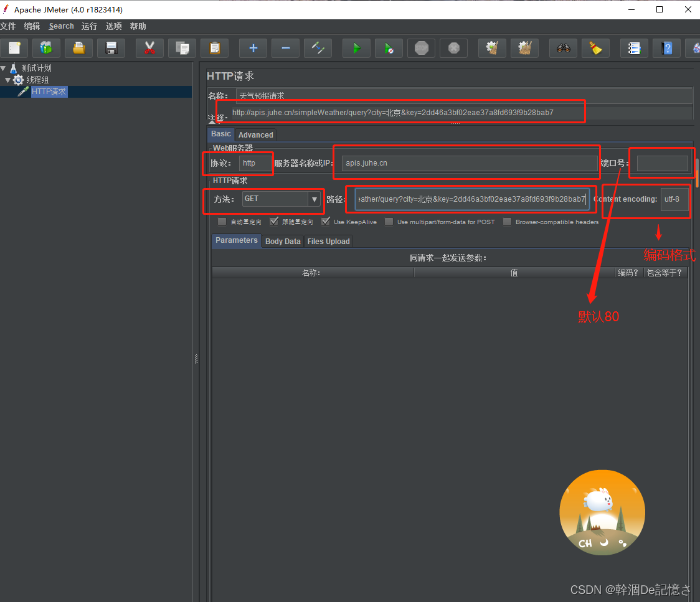Image resolution: width=700 pixels, height=602 pixels.
Task: Start the test with green play icon
Action: (356, 48)
